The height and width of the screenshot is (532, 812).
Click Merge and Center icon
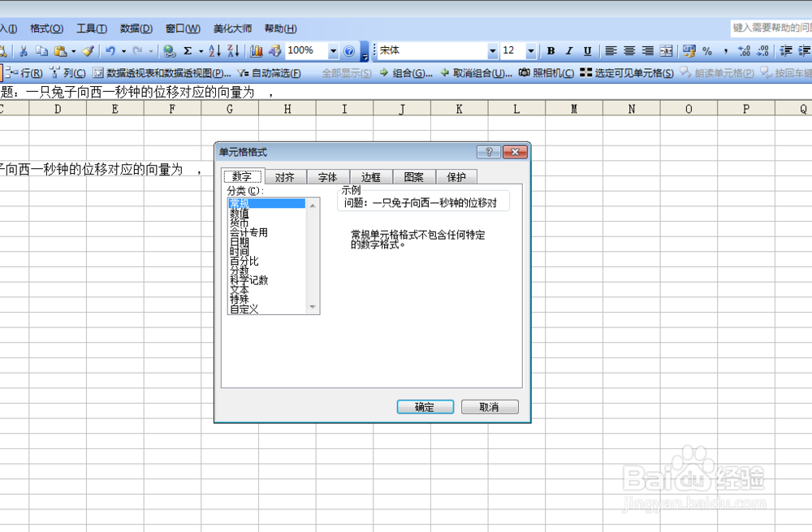[667, 51]
